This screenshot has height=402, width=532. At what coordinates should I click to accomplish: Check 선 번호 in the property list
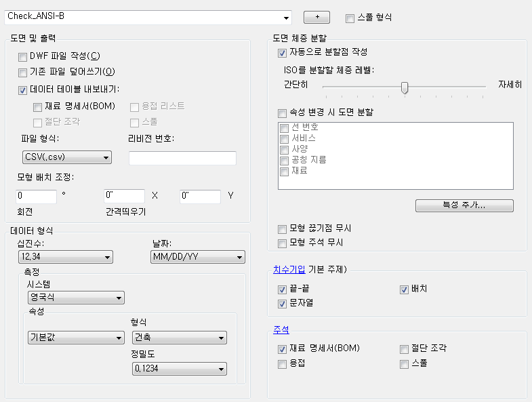(285, 127)
